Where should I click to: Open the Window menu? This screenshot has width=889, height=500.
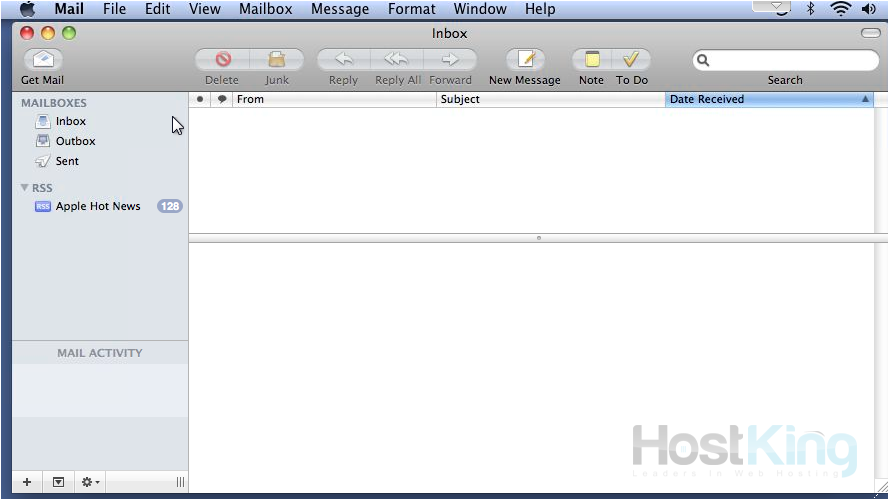[x=480, y=9]
